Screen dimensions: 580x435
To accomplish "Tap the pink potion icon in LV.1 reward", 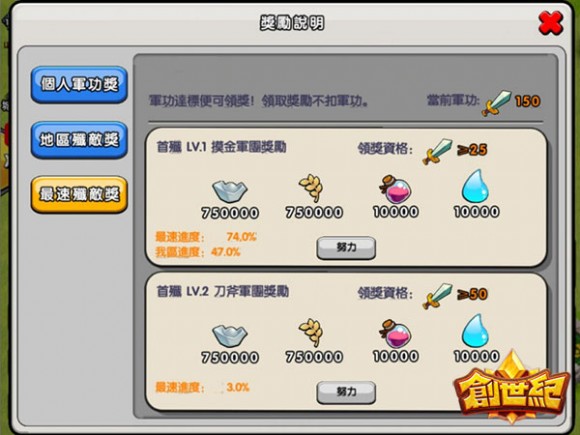I will pyautogui.click(x=395, y=189).
